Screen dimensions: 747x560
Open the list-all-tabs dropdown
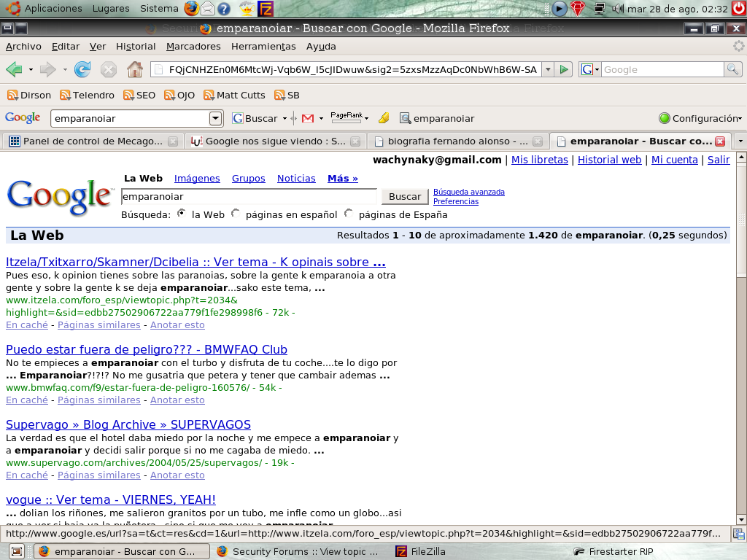pos(740,141)
